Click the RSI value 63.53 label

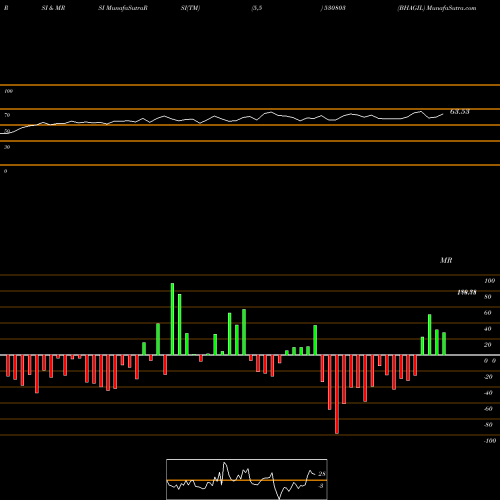coord(460,112)
